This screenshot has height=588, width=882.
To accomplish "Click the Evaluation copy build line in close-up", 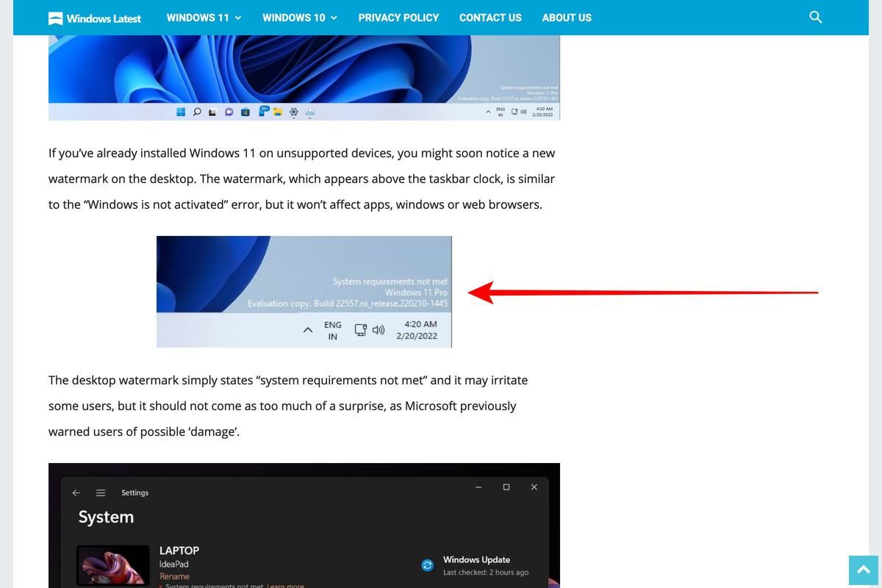I will point(348,303).
